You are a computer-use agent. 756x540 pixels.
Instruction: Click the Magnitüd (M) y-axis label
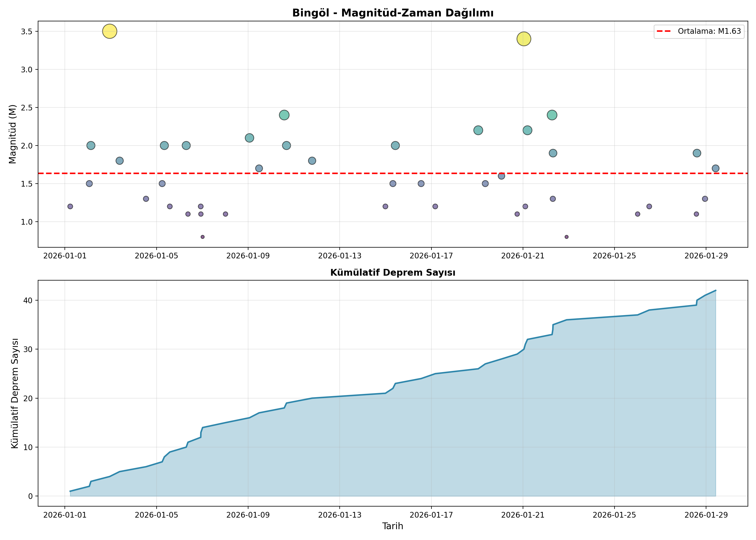pyautogui.click(x=12, y=134)
